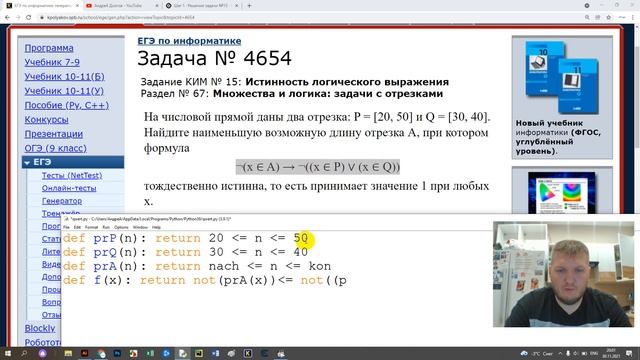Switch to the active Python IDLE taskbar icon
Image resolution: width=640 pixels, height=360 pixels.
click(x=183, y=353)
